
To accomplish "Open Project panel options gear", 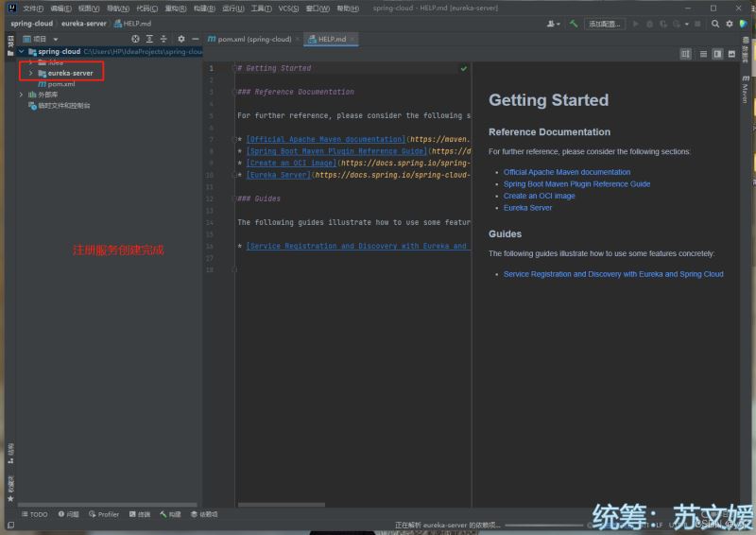I will 181,39.
